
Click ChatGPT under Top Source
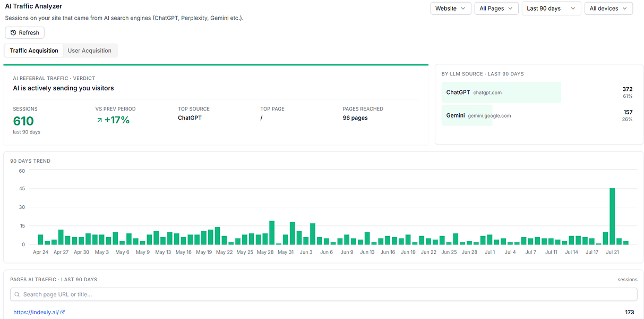click(x=190, y=118)
